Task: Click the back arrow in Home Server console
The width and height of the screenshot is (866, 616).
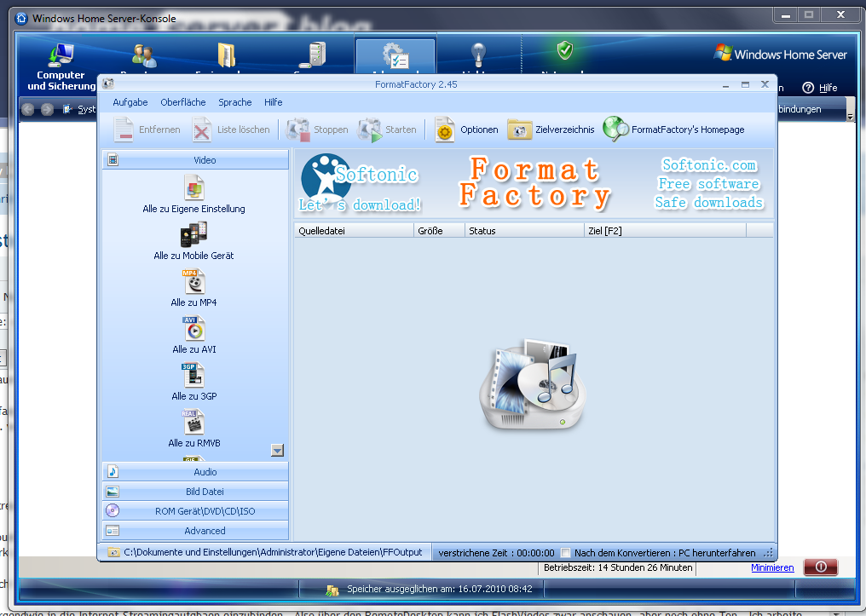Action: tap(27, 109)
